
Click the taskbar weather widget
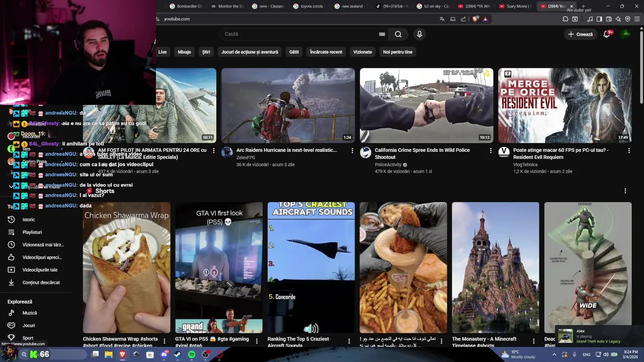[x=519, y=354]
